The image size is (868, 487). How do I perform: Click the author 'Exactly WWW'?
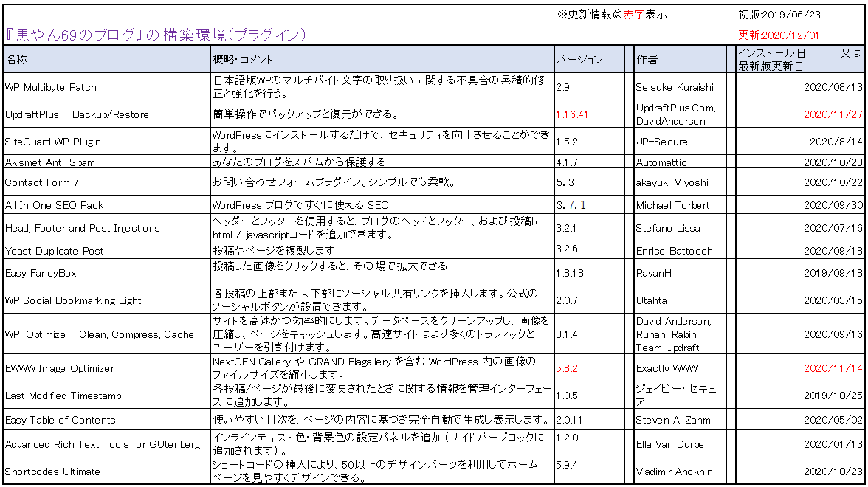coord(666,369)
